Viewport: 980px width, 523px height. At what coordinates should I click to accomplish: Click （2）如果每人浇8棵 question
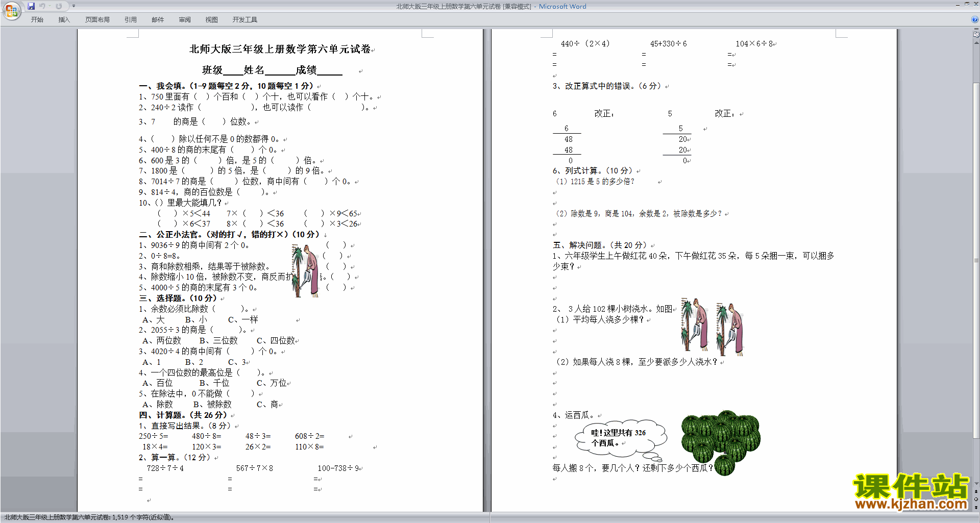click(x=636, y=362)
